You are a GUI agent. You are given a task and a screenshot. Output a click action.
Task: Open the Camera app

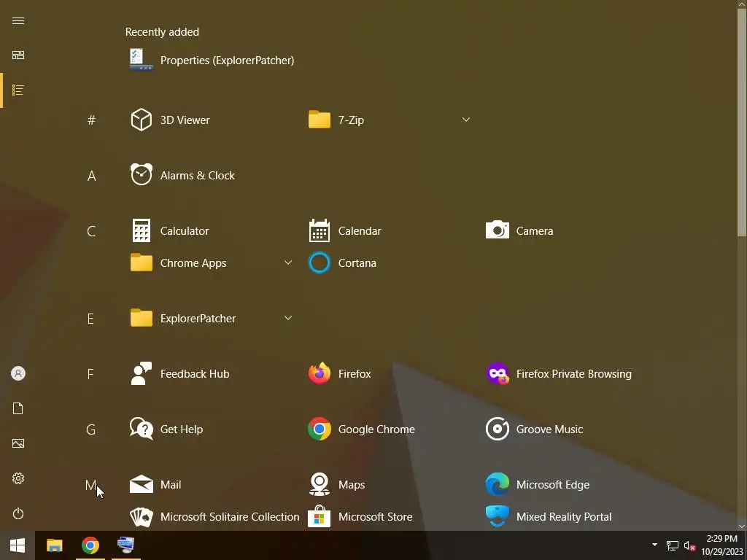coord(519,230)
